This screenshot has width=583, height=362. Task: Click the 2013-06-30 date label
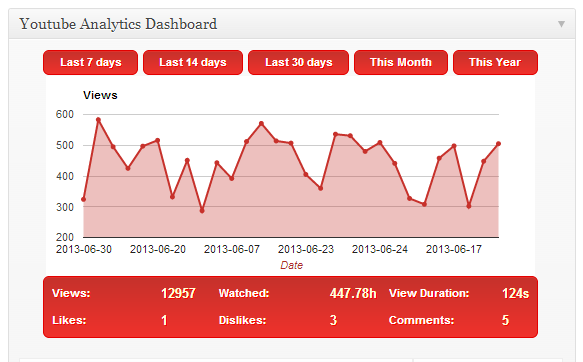[x=84, y=249]
